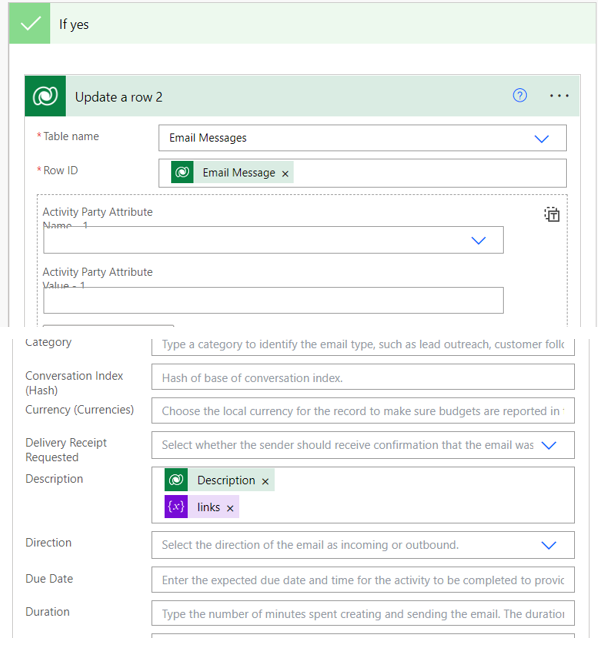Select the links variable token text

click(208, 507)
